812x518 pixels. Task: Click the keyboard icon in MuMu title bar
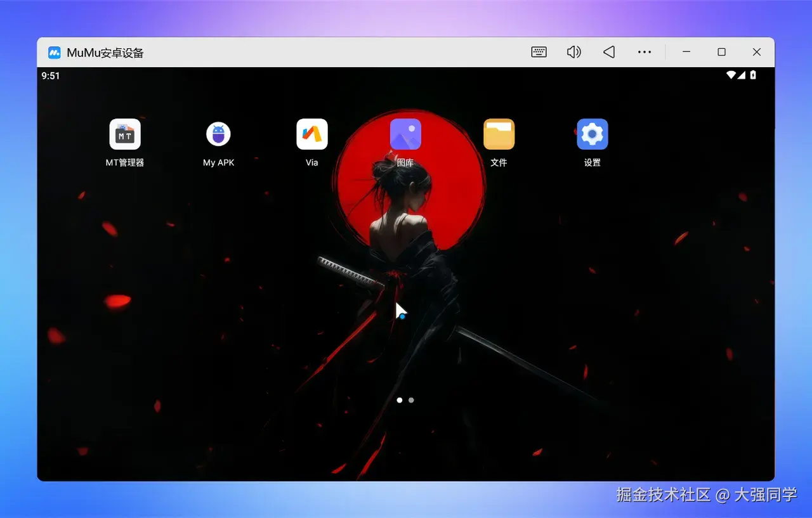pyautogui.click(x=539, y=52)
